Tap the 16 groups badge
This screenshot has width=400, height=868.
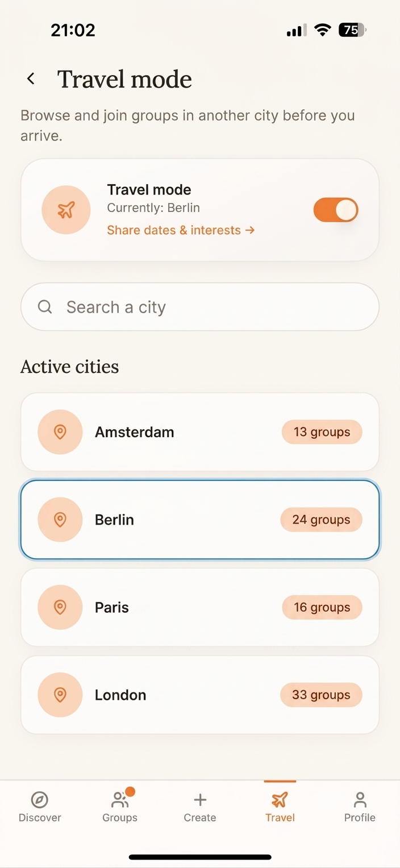pyautogui.click(x=322, y=607)
